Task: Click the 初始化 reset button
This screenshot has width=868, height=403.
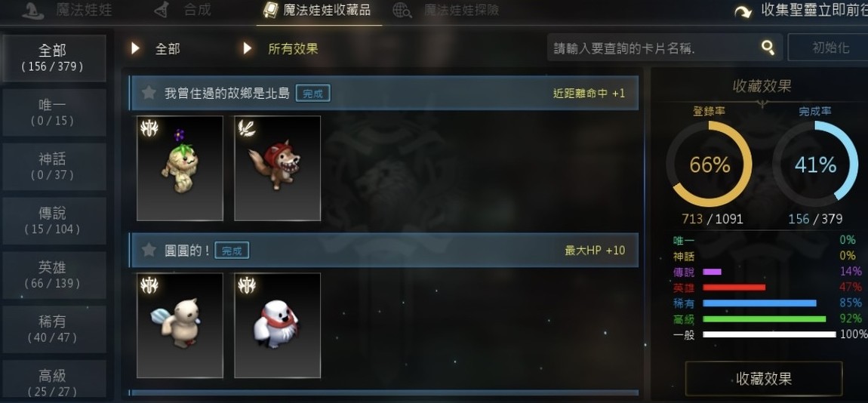Action: click(829, 48)
